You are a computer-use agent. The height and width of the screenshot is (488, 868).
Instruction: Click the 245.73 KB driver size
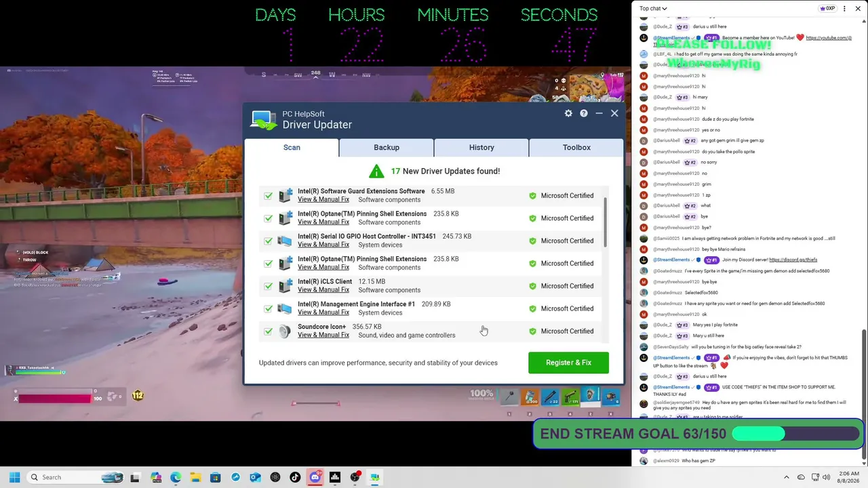(457, 237)
